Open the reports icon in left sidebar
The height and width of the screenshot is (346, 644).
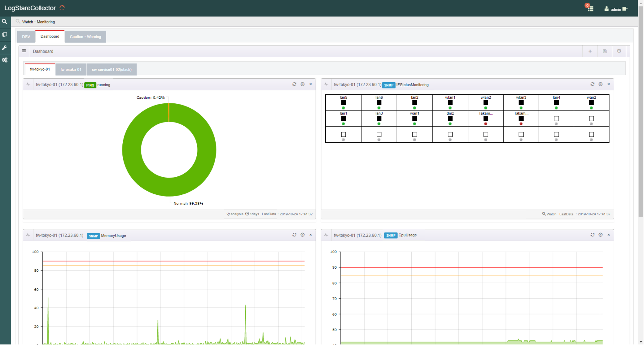click(x=4, y=35)
